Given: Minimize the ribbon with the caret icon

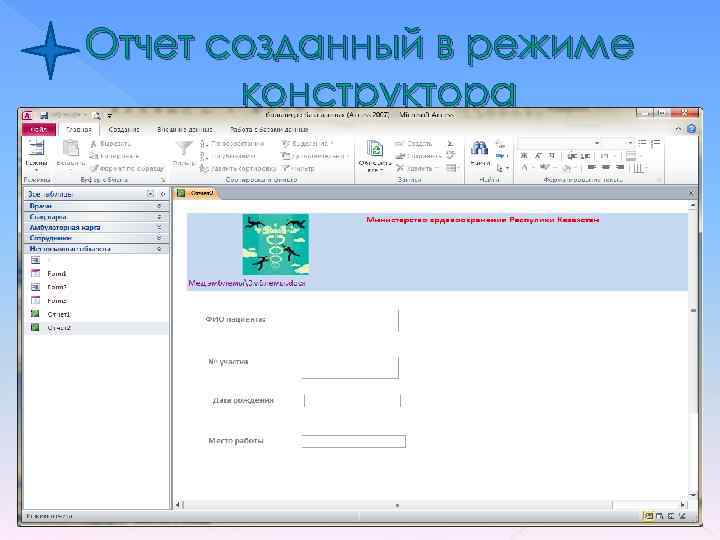Looking at the screenshot, I should 679,129.
